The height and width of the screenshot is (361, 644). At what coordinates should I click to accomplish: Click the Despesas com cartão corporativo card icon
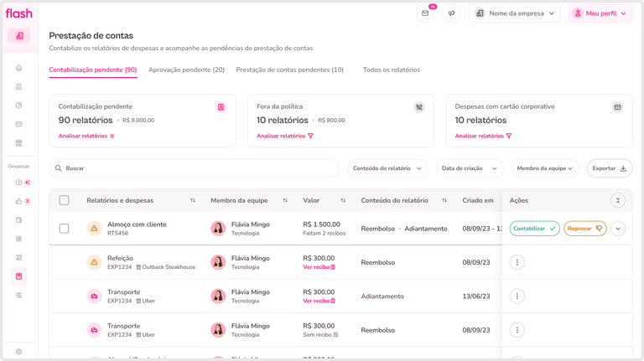tap(617, 107)
